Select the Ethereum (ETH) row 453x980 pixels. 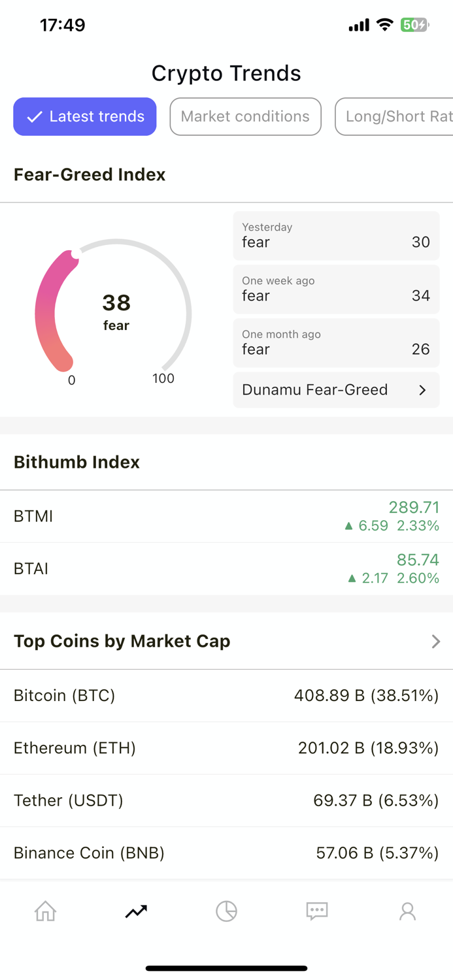[226, 748]
